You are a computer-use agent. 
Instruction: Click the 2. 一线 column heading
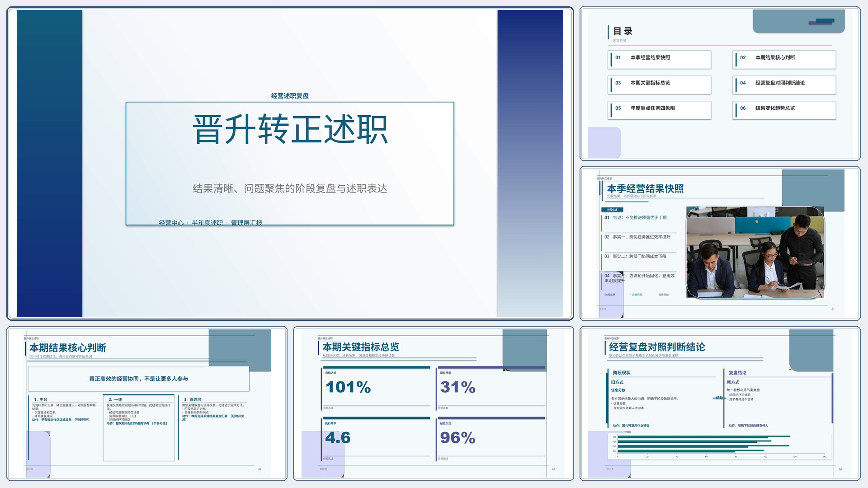click(x=115, y=399)
